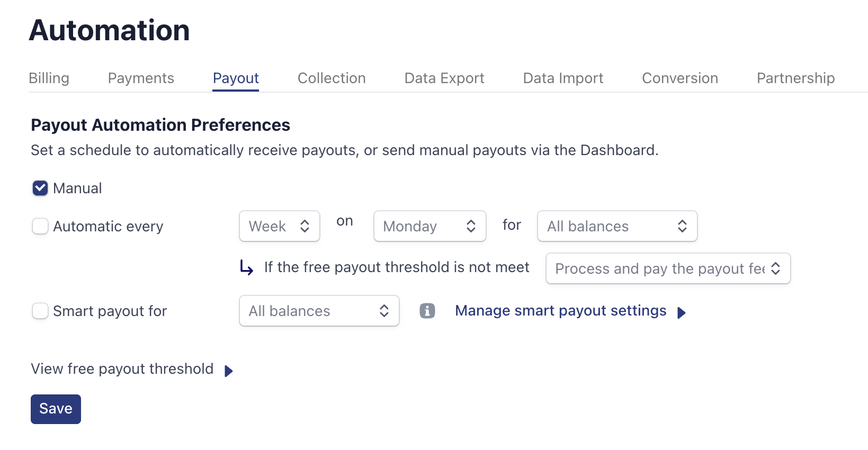Switch to the Billing tab
This screenshot has height=450, width=868.
pos(49,78)
